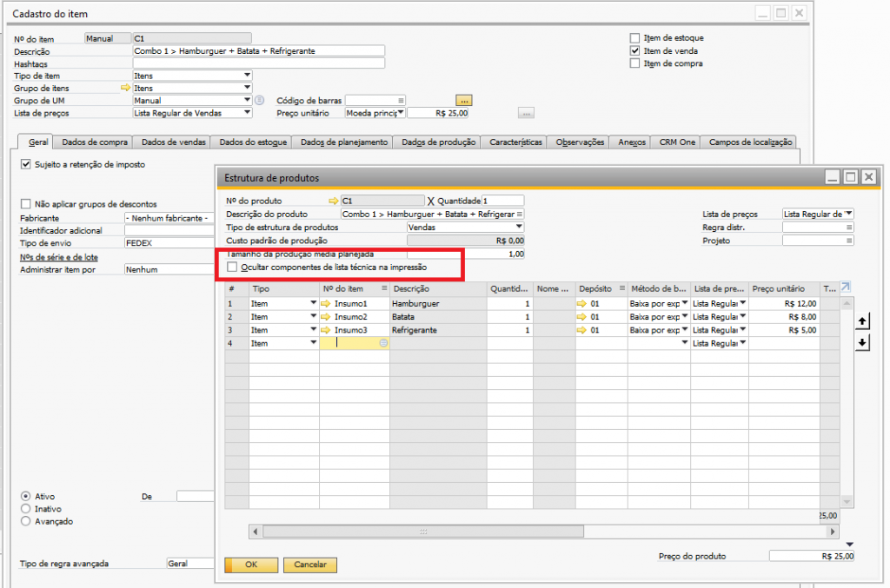The image size is (890, 588).
Task: Open the link arrow for Grupo de itens
Action: 125,88
